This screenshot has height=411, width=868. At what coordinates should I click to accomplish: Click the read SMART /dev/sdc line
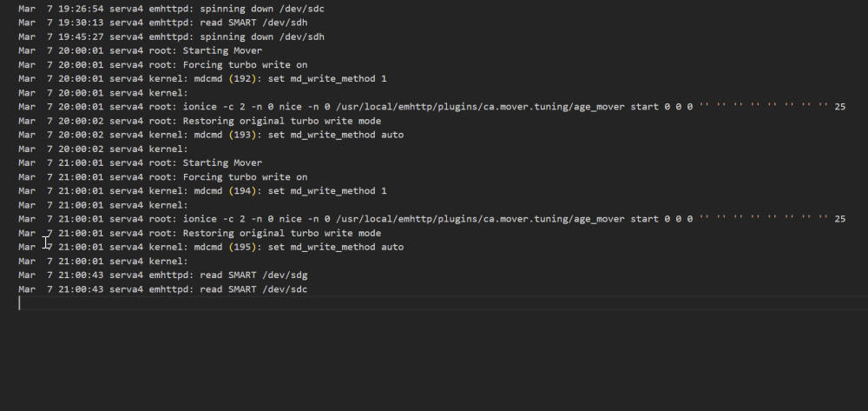pos(163,289)
